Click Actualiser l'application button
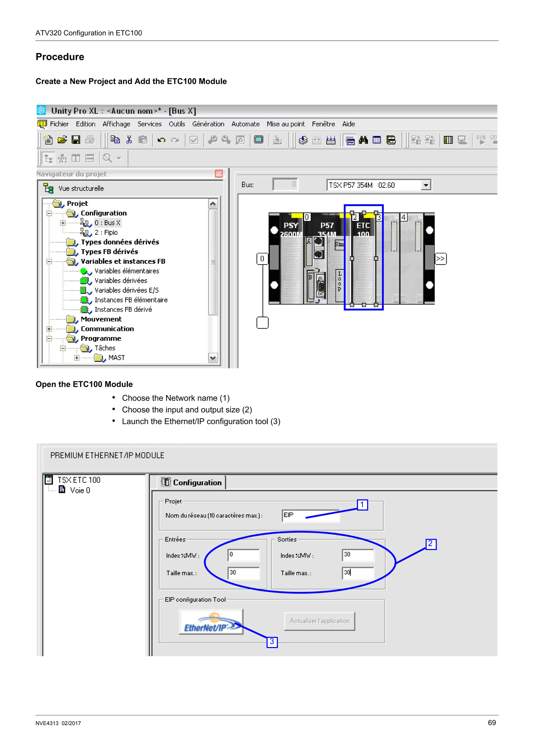The image size is (534, 756). 319,621
